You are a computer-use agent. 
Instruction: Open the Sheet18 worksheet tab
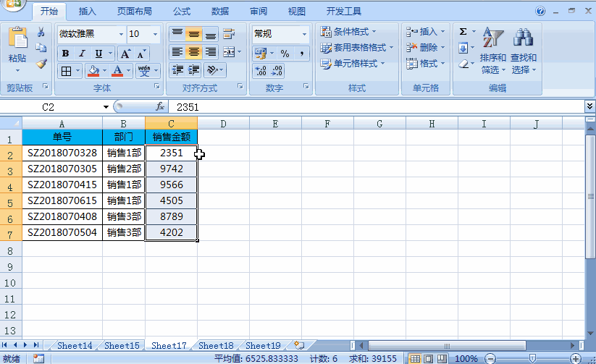click(216, 345)
